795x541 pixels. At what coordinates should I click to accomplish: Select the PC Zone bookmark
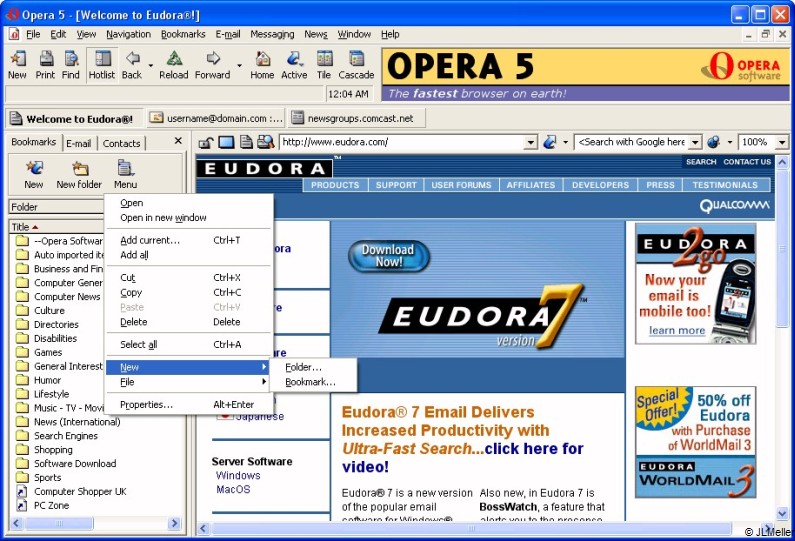[x=51, y=506]
